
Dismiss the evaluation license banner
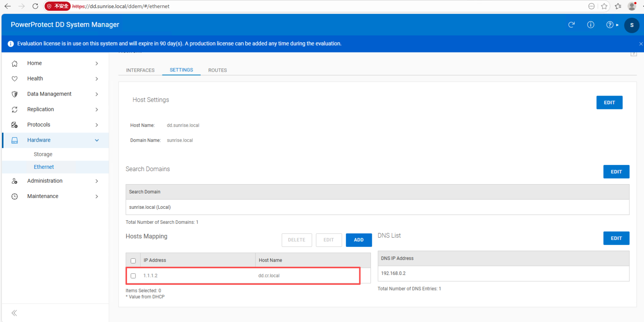point(641,44)
